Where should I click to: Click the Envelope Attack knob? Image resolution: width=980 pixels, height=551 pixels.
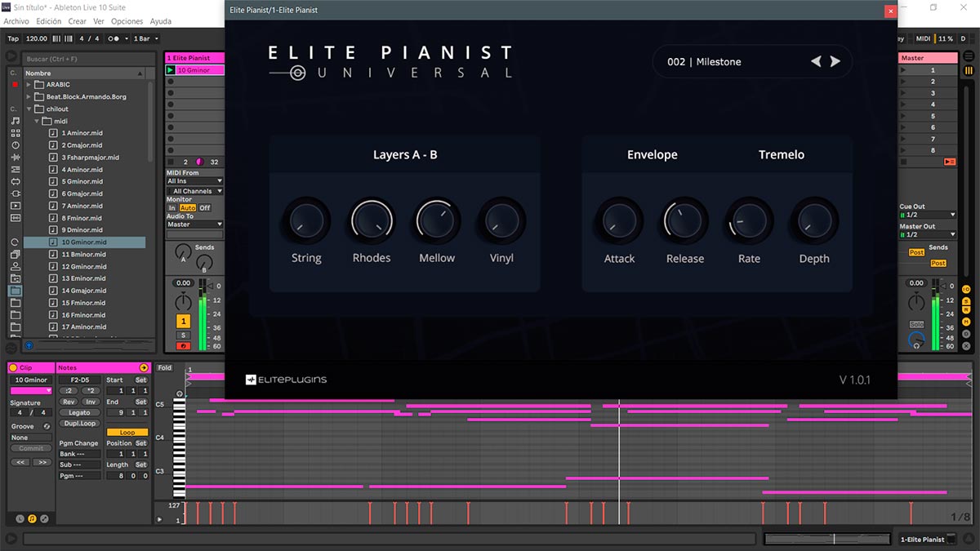[619, 220]
